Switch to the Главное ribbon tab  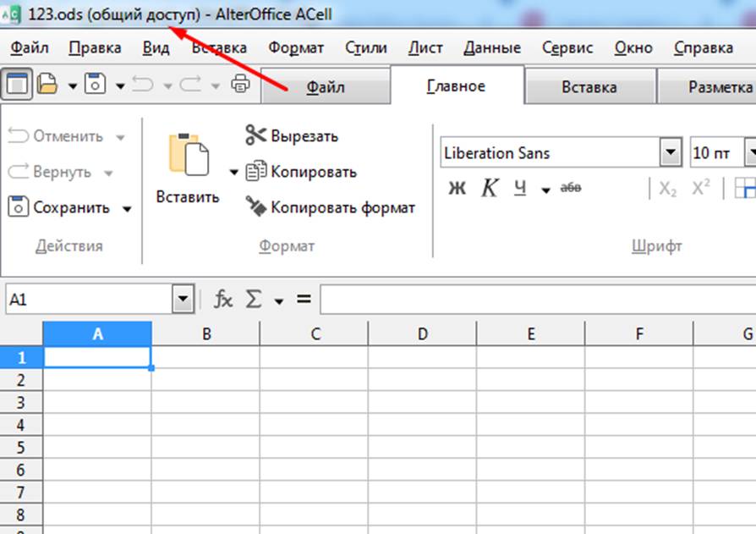point(456,85)
